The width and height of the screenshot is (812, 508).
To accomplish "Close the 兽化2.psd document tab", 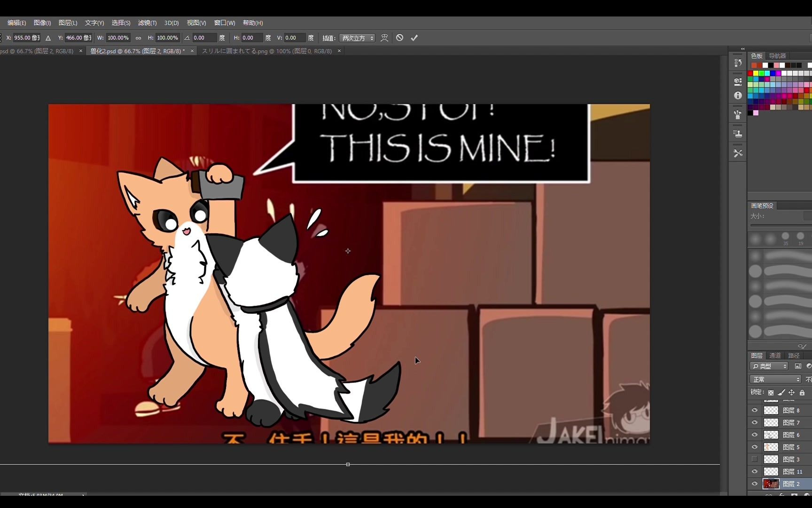I will tap(192, 51).
